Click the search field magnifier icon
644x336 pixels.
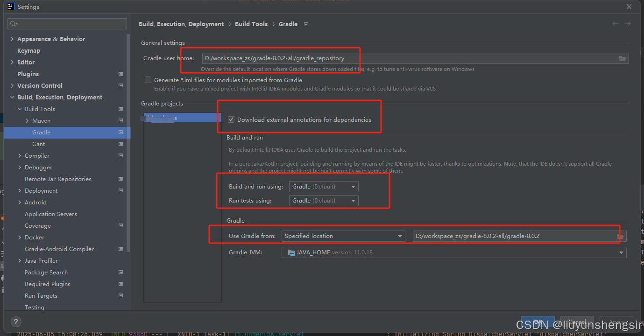[x=14, y=24]
